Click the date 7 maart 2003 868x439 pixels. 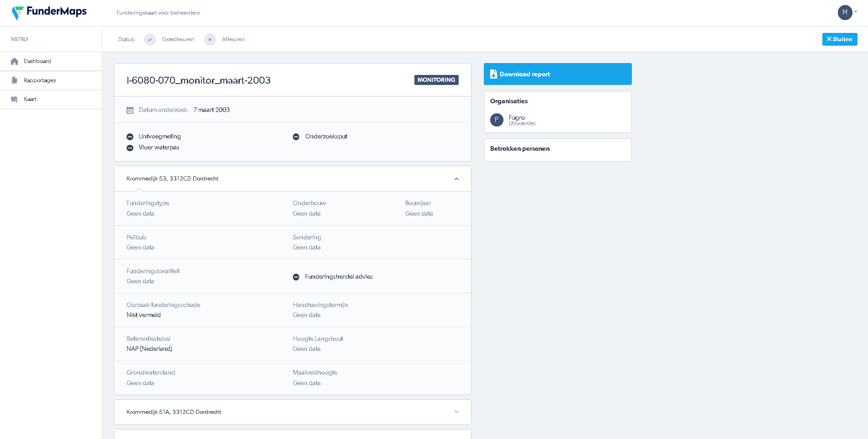(212, 110)
